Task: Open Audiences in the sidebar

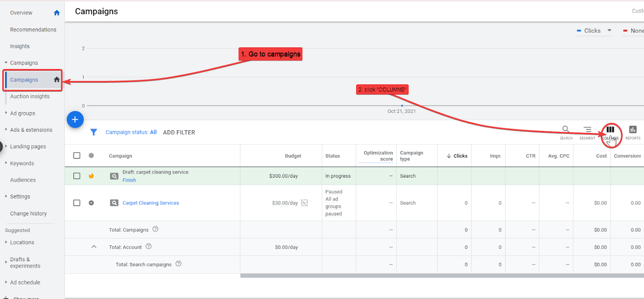Action: pos(23,180)
